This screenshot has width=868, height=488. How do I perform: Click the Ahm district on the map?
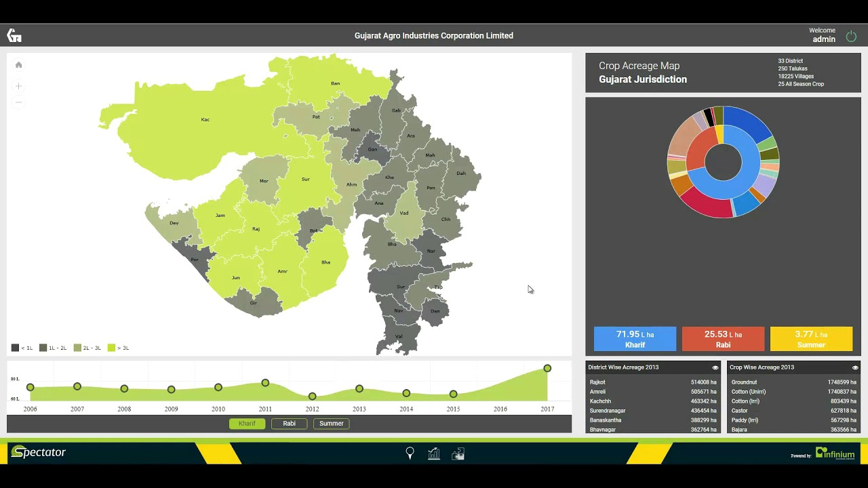[x=351, y=184]
